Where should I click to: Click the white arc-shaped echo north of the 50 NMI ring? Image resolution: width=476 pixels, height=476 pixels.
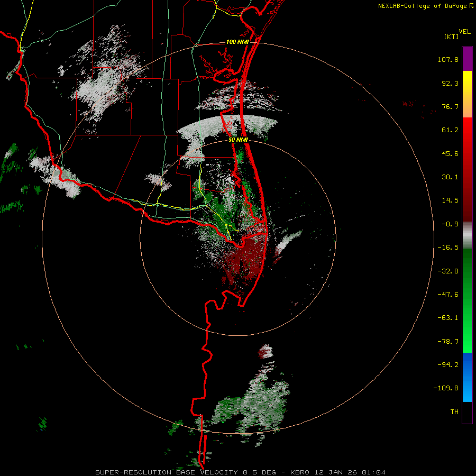click(x=227, y=126)
